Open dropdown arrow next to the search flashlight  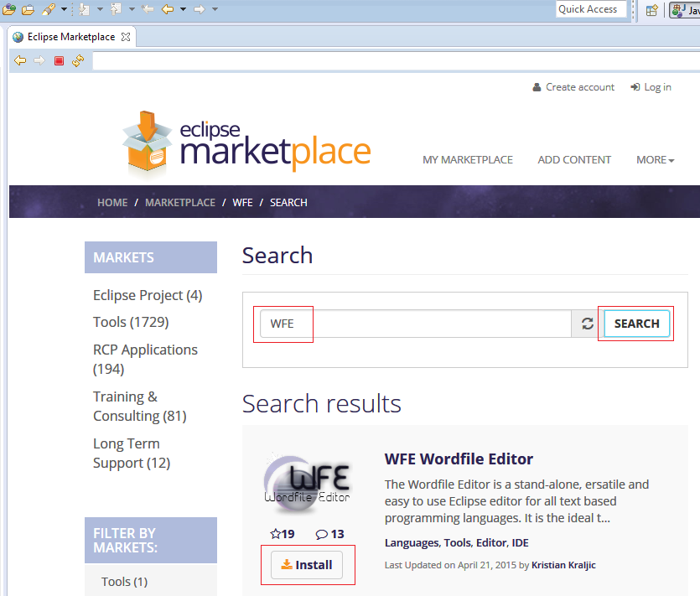[64, 9]
